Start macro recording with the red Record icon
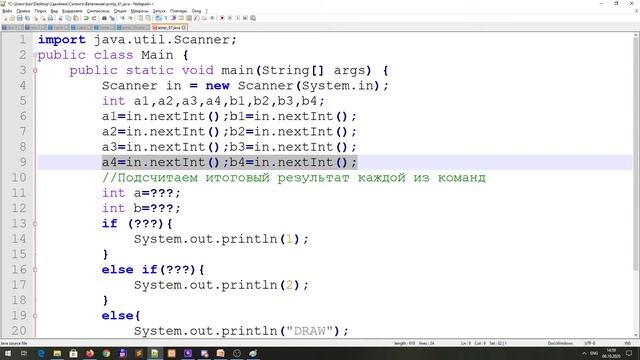Viewport: 640px width, 360px height. coord(222,18)
